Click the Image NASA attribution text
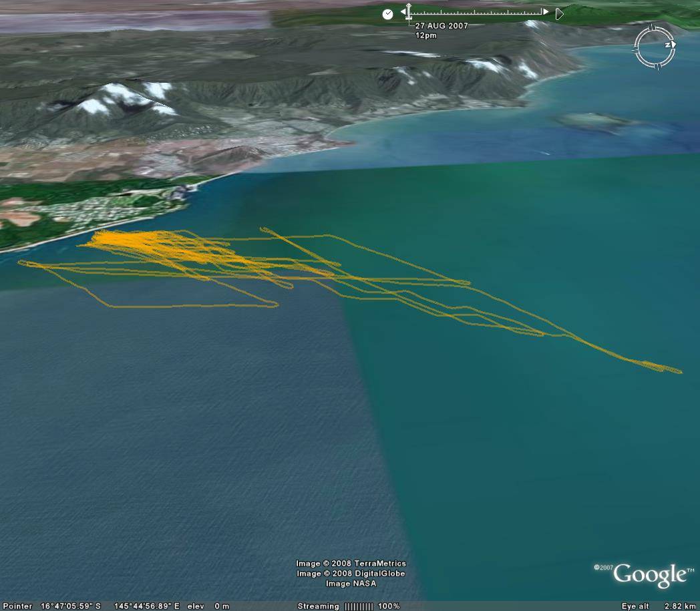The width and height of the screenshot is (700, 611). [351, 584]
